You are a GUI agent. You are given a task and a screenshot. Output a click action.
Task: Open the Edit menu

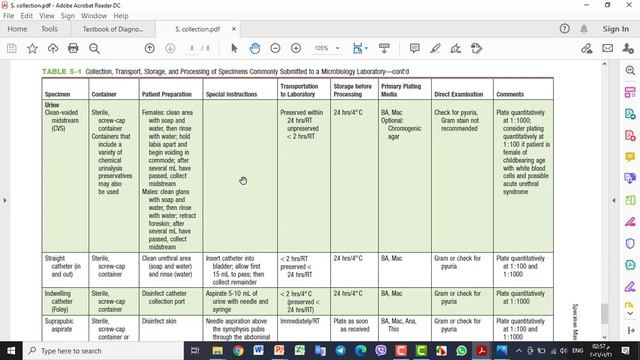coord(27,16)
